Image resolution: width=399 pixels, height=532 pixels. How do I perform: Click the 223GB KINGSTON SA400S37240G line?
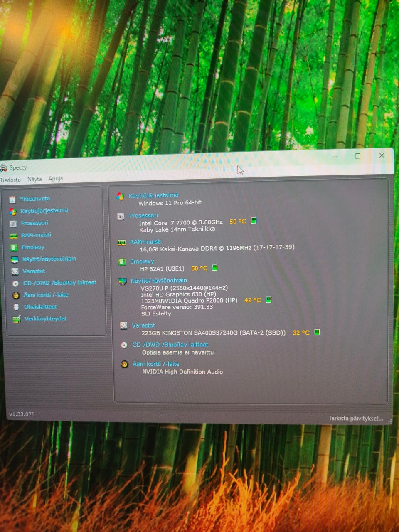tap(214, 332)
